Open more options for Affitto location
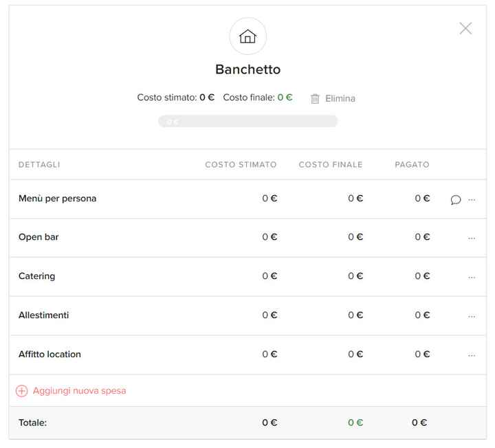 pyautogui.click(x=472, y=356)
